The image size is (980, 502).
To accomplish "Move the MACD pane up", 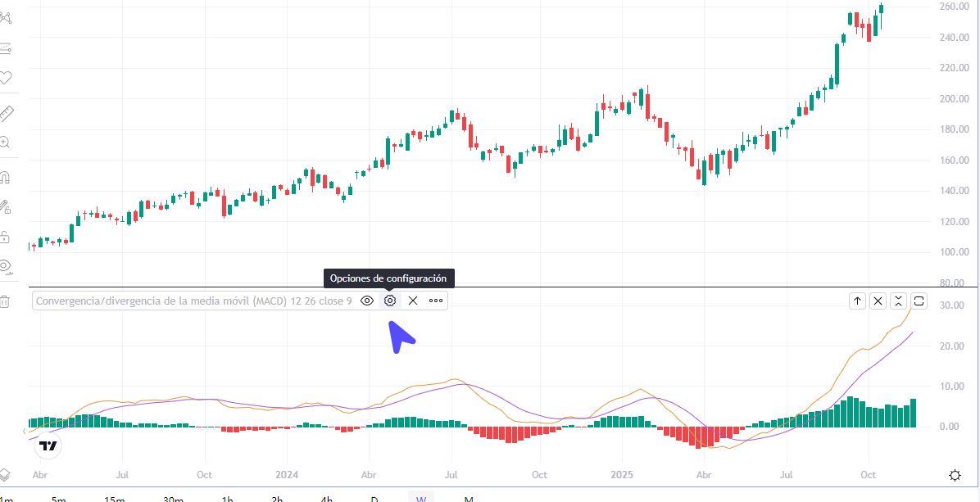I will pos(857,301).
